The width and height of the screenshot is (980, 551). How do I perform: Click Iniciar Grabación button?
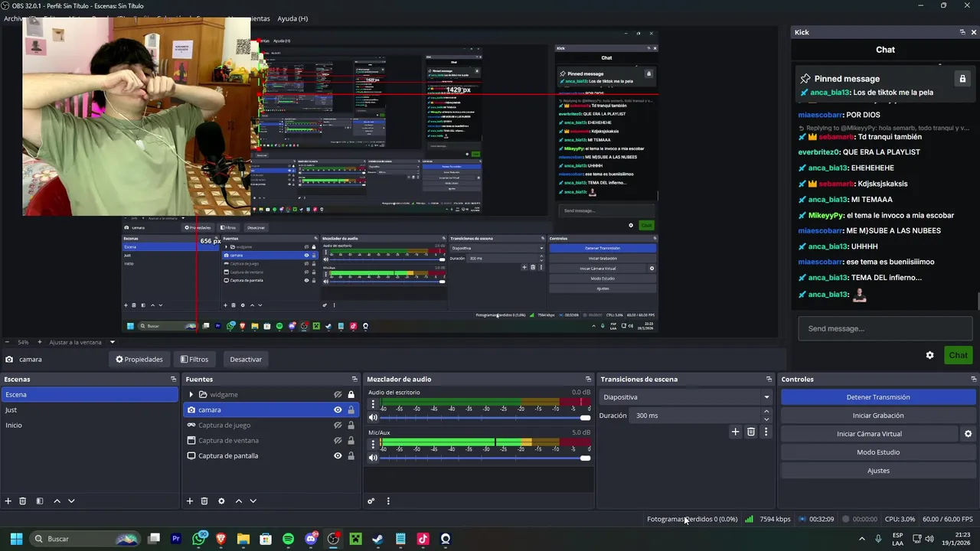878,416
